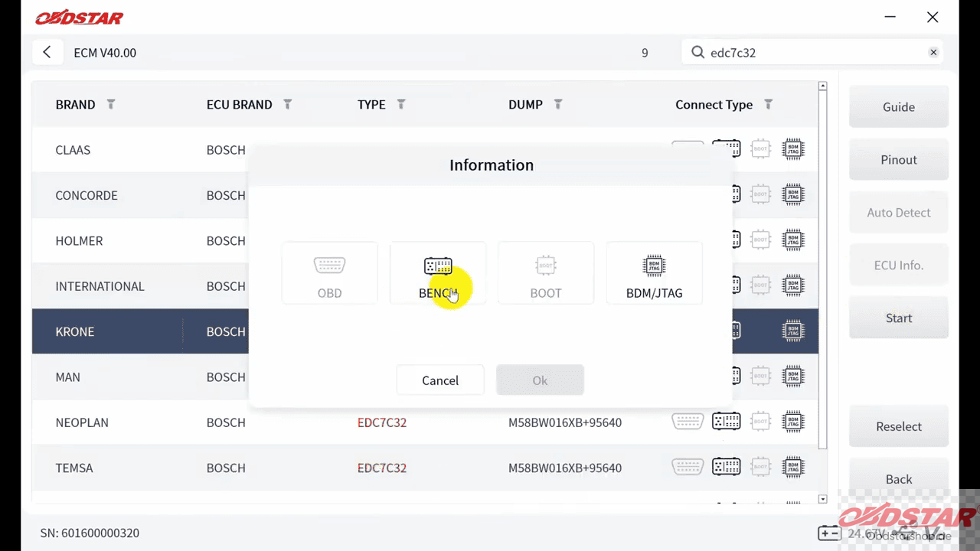Click the BDM/JTAG icon in MAN row
The height and width of the screenshot is (551, 980).
[793, 377]
